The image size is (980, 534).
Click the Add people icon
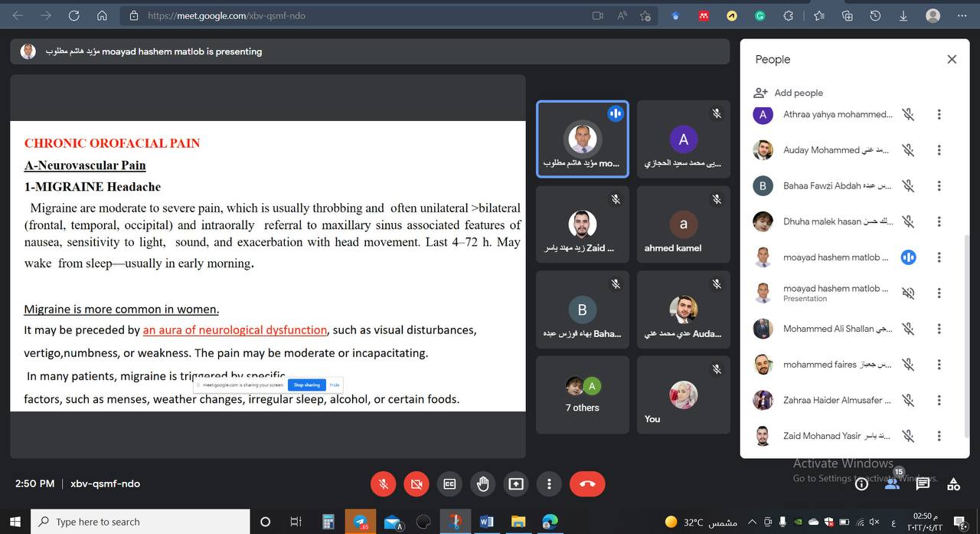tap(760, 93)
